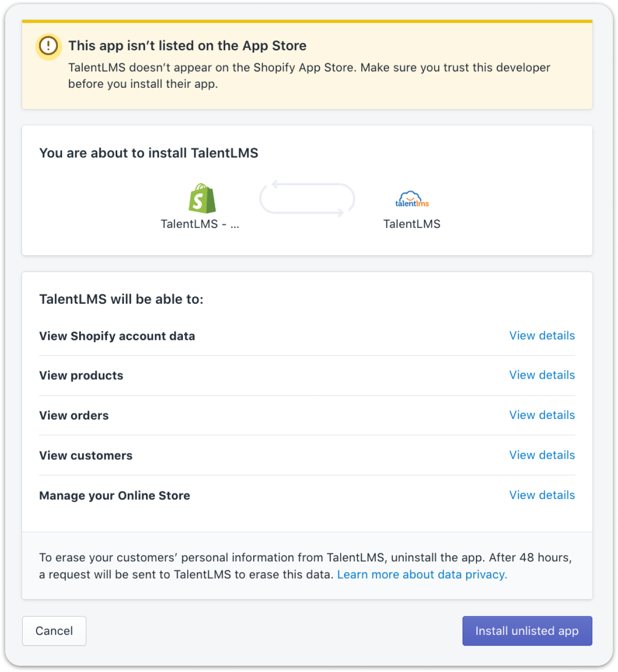View details for Manage your Online Store
Screen dimensions: 618x672
(x=542, y=495)
